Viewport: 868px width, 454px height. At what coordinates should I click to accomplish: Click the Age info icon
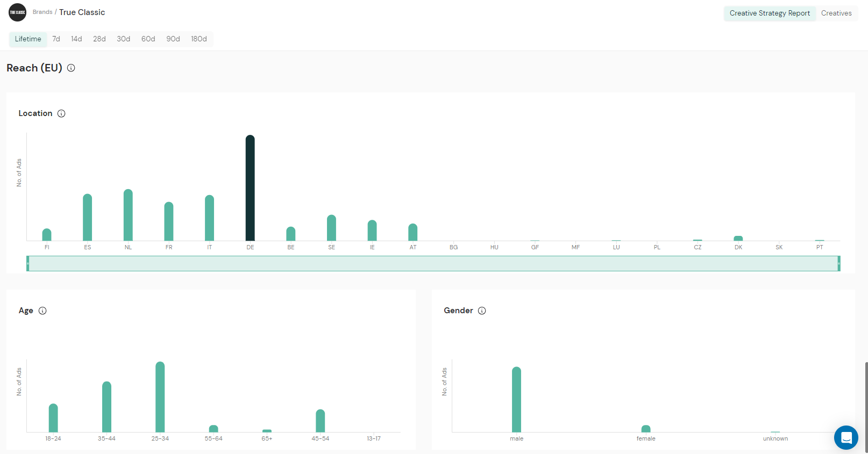42,311
